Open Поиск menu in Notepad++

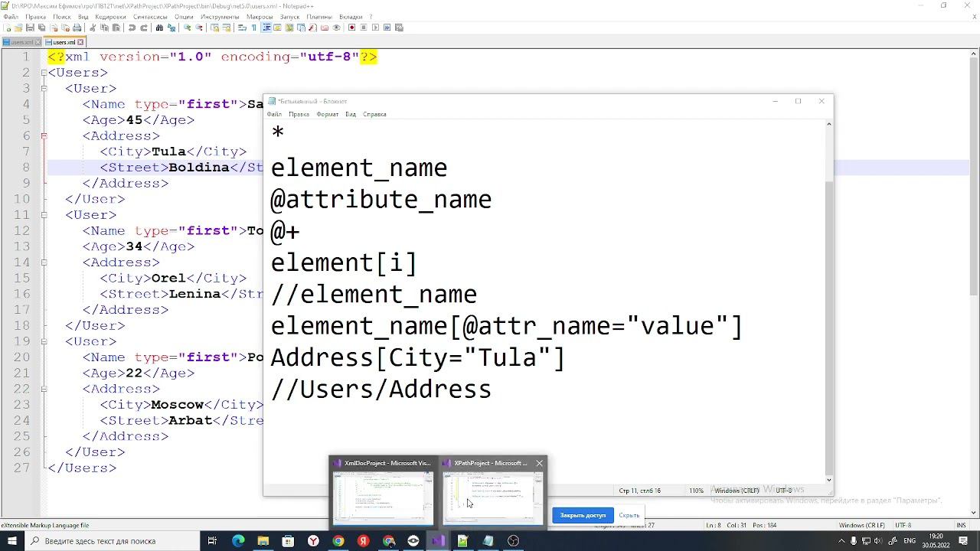click(x=61, y=16)
